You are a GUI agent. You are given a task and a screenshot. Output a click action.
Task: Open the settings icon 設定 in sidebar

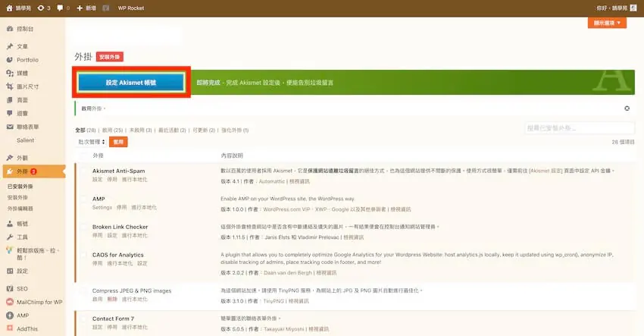click(10, 271)
